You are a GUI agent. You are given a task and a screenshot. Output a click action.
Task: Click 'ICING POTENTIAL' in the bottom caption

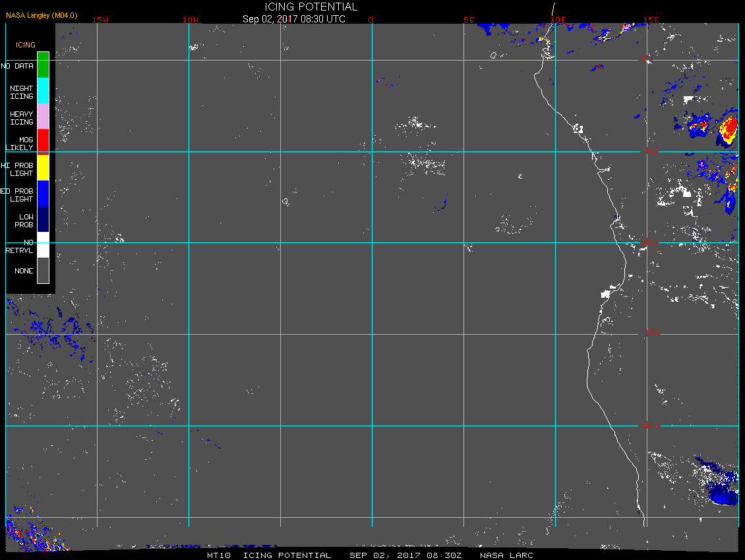click(x=287, y=555)
